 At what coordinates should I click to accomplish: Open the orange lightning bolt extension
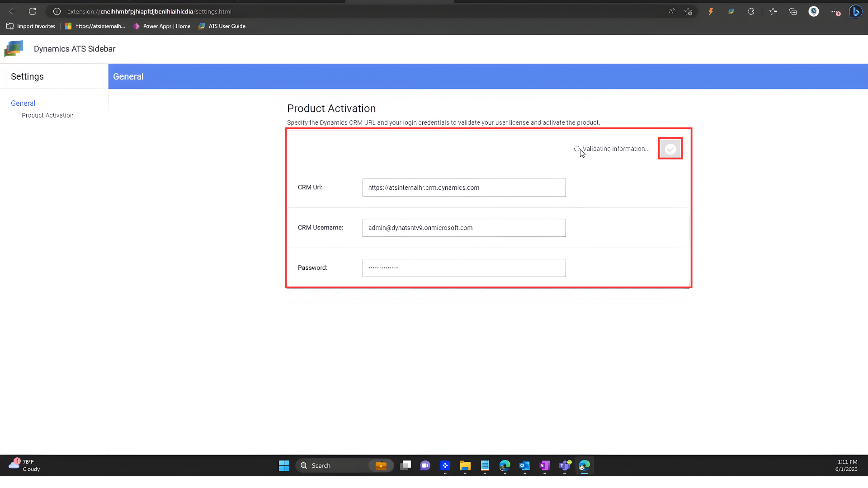point(711,11)
